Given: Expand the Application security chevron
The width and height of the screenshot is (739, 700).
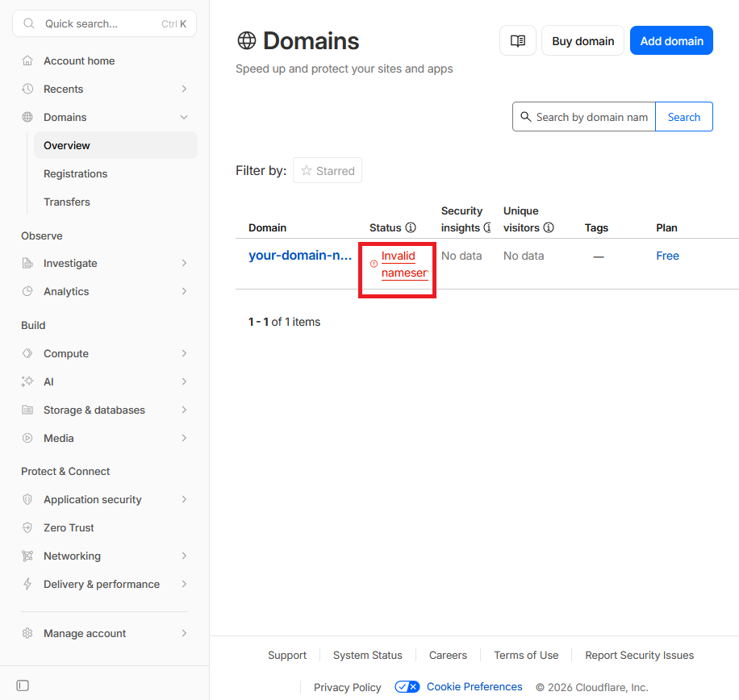Looking at the screenshot, I should click(184, 499).
